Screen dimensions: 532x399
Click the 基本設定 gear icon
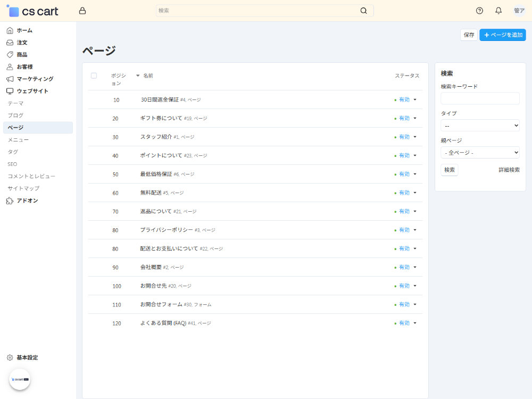pos(10,358)
